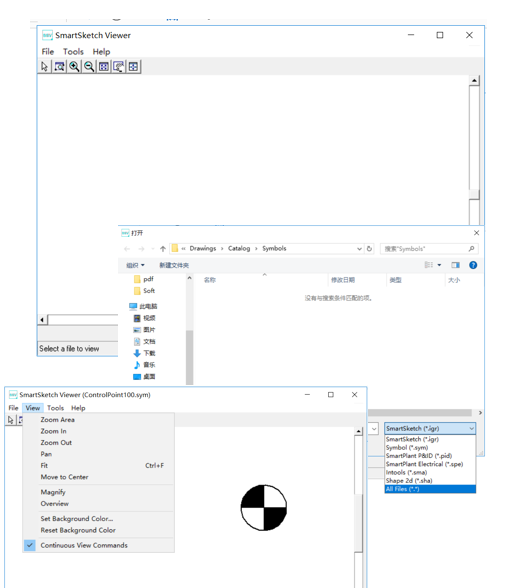This screenshot has width=520, height=588.
Task: Click the view layout icon in Open dialog
Action: (429, 265)
